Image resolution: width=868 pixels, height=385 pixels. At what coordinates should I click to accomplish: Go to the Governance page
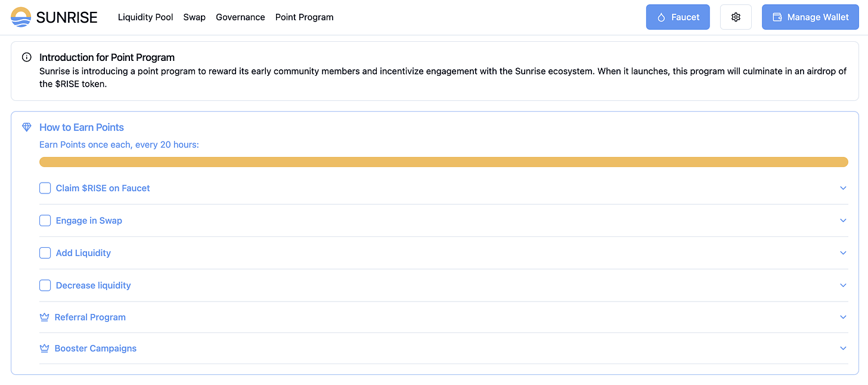tap(240, 17)
